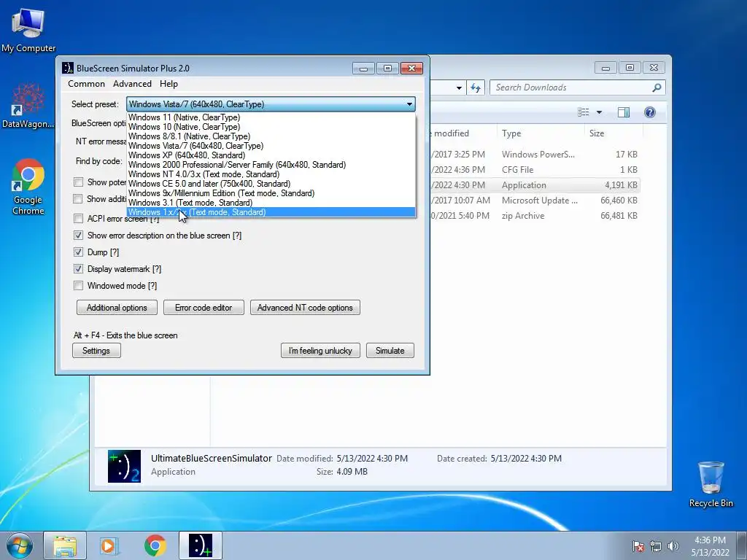Click the Action Center flag tray icon
Image resolution: width=747 pixels, height=560 pixels.
tap(638, 546)
